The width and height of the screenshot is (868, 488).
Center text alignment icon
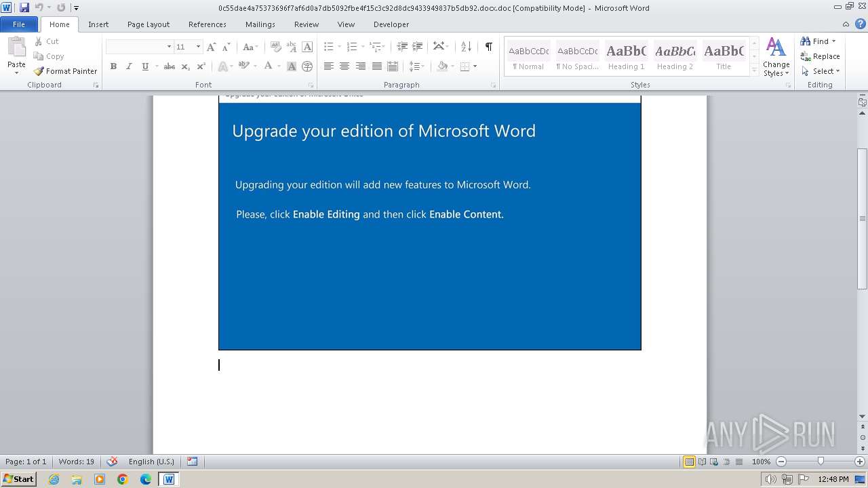click(344, 66)
